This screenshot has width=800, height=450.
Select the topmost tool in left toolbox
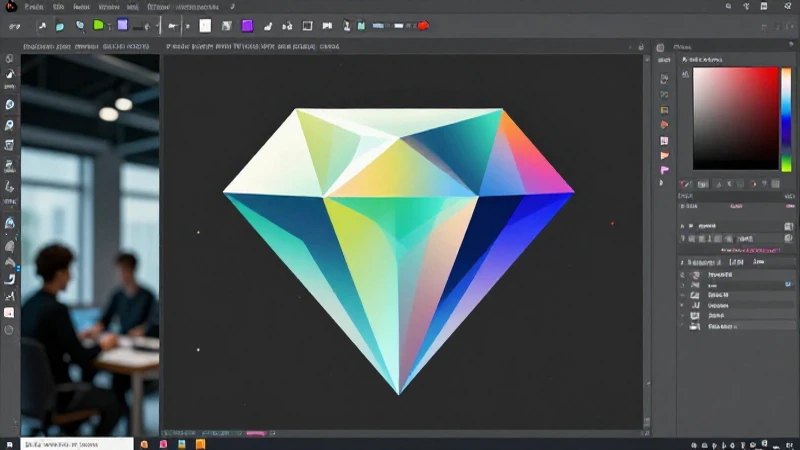(x=9, y=59)
